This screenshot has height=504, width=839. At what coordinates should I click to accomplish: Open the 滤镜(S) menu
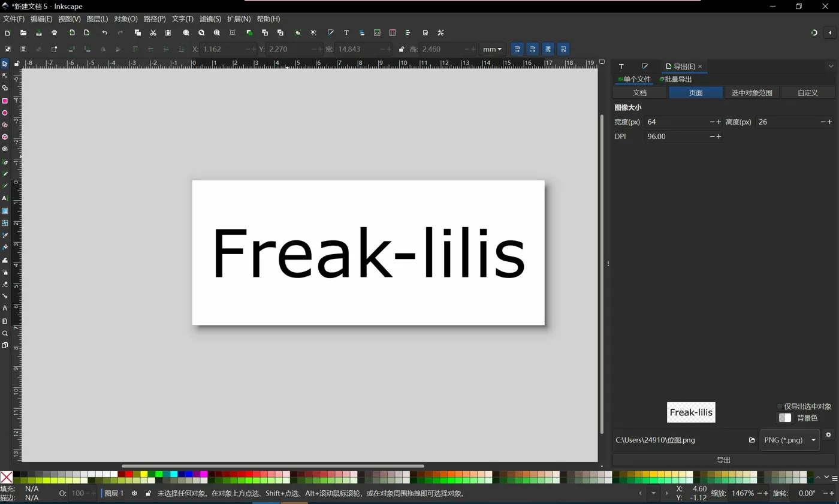210,19
